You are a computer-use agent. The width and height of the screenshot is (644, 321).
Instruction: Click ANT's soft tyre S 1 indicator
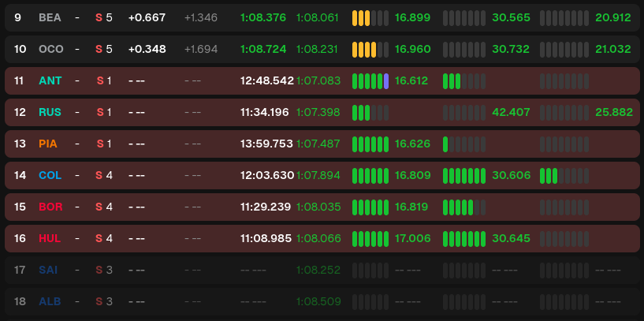pos(104,81)
